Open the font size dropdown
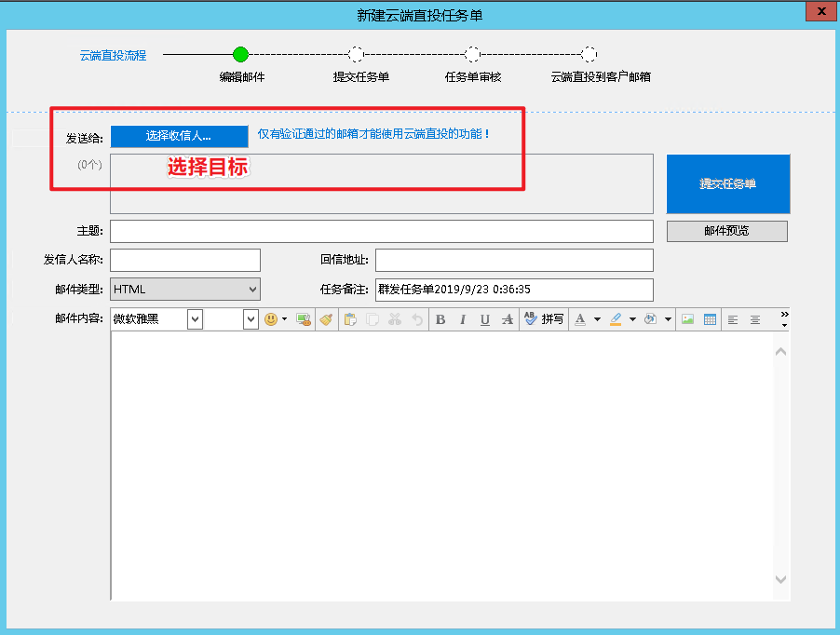The image size is (840, 635). click(x=251, y=319)
